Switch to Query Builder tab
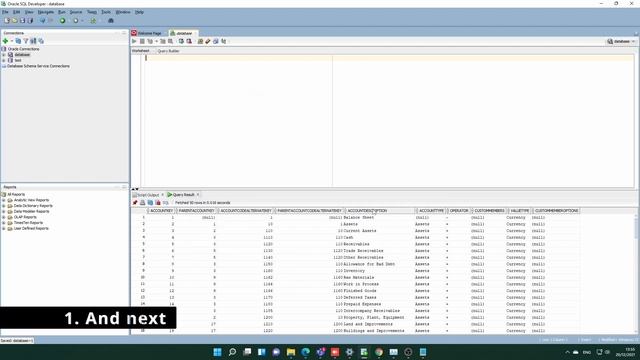This screenshot has height=360, width=640. click(168, 51)
